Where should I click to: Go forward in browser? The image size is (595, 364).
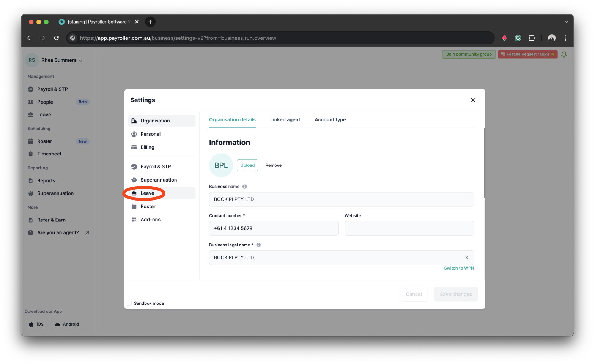(x=43, y=38)
